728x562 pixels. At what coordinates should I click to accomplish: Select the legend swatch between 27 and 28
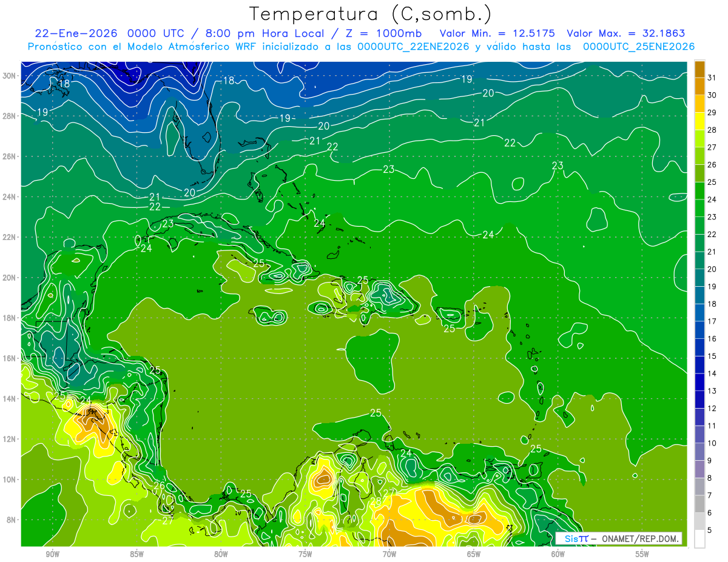pyautogui.click(x=699, y=139)
